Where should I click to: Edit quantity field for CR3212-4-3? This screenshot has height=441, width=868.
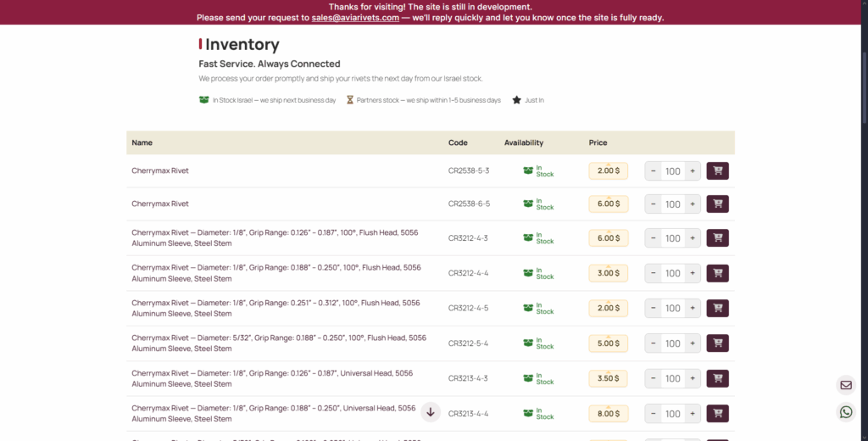pyautogui.click(x=673, y=239)
